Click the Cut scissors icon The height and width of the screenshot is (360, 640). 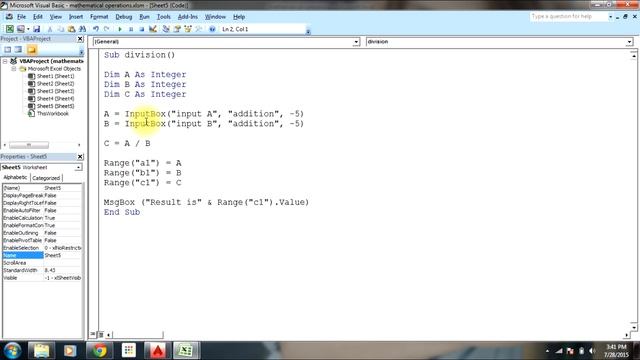click(50, 29)
